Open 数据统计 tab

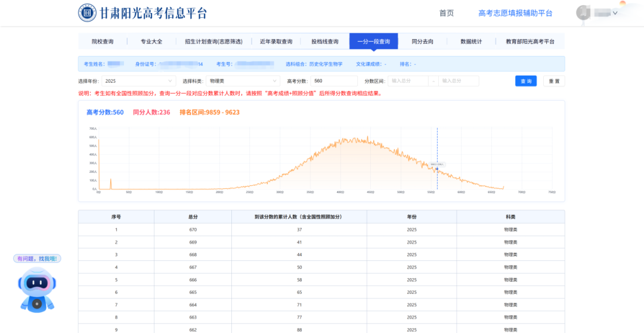tap(471, 42)
